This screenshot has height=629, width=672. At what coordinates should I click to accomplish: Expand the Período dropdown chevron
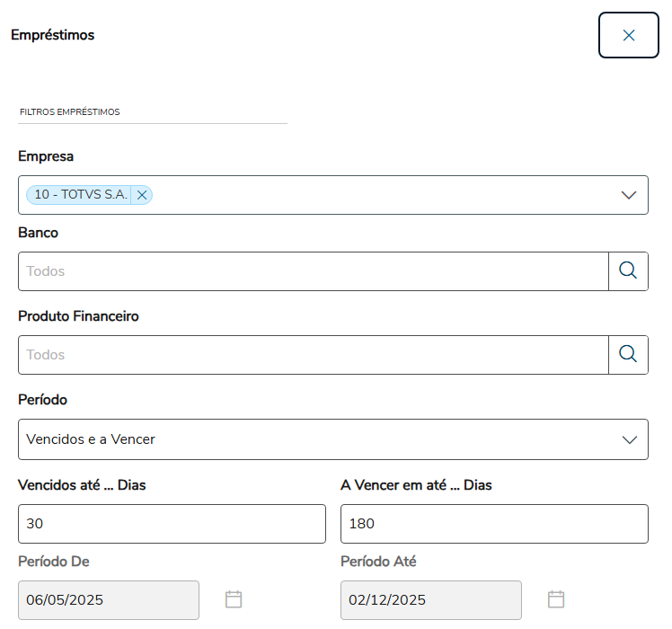[629, 439]
